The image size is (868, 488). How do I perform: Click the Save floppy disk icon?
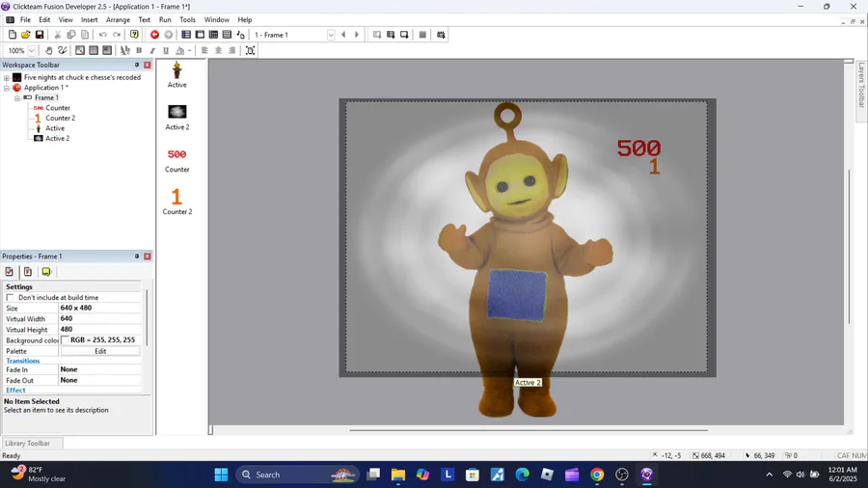[x=40, y=35]
